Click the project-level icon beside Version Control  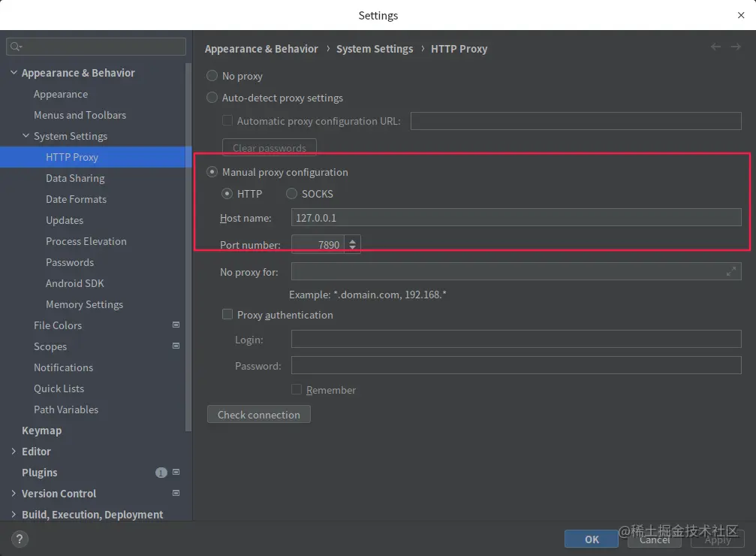(x=176, y=493)
